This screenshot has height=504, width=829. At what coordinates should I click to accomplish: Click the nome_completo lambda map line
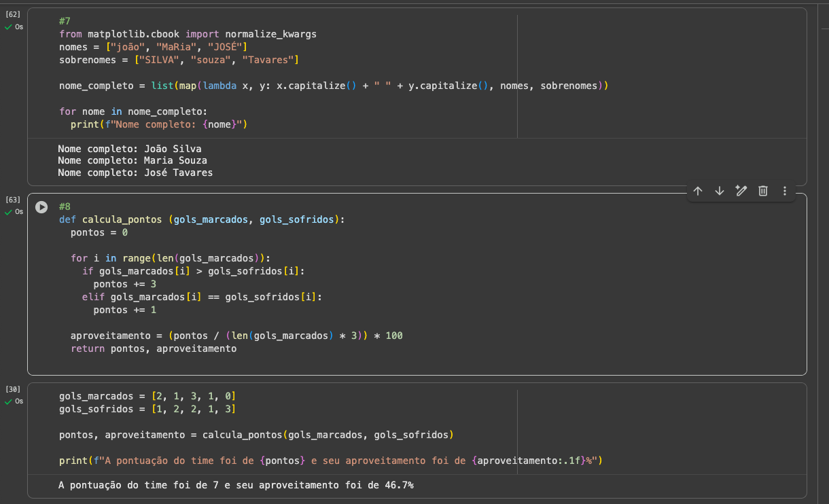[334, 86]
